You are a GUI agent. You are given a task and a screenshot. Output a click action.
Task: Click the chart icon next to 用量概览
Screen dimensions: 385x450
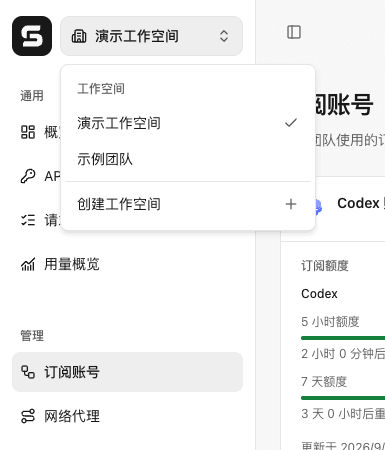pyautogui.click(x=28, y=264)
